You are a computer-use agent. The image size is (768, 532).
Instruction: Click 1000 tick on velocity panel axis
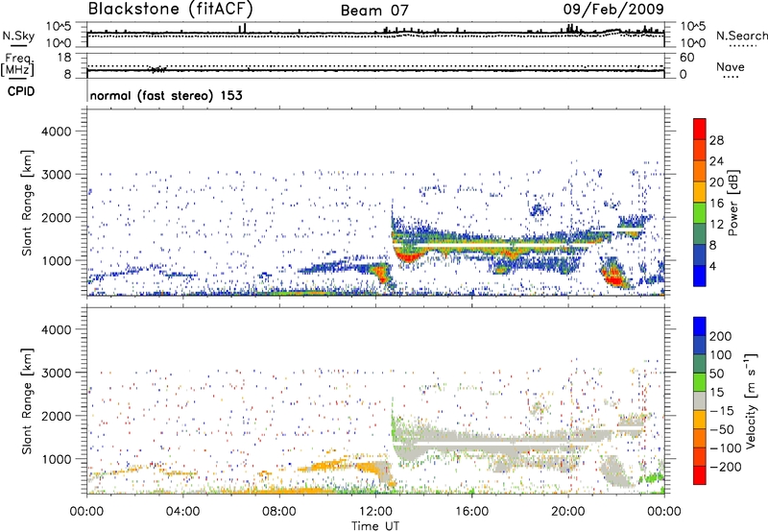(x=57, y=459)
